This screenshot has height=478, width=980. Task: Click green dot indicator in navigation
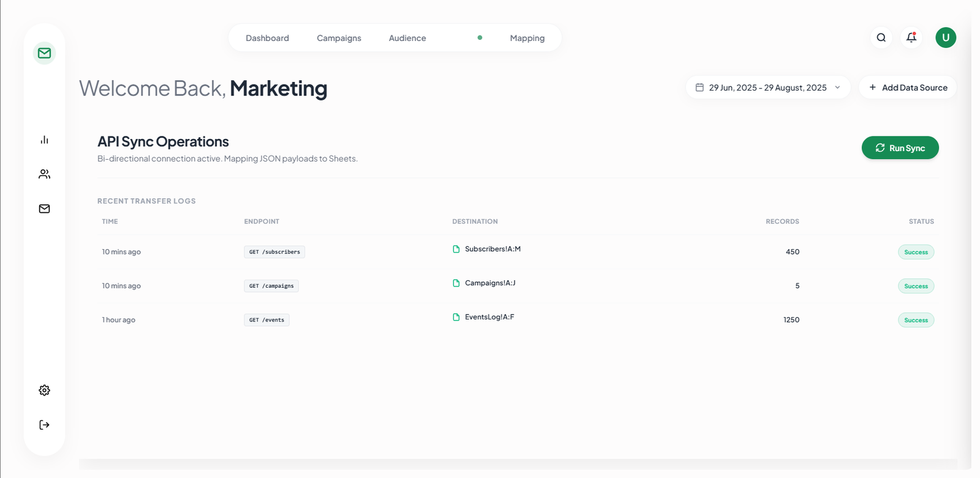480,38
